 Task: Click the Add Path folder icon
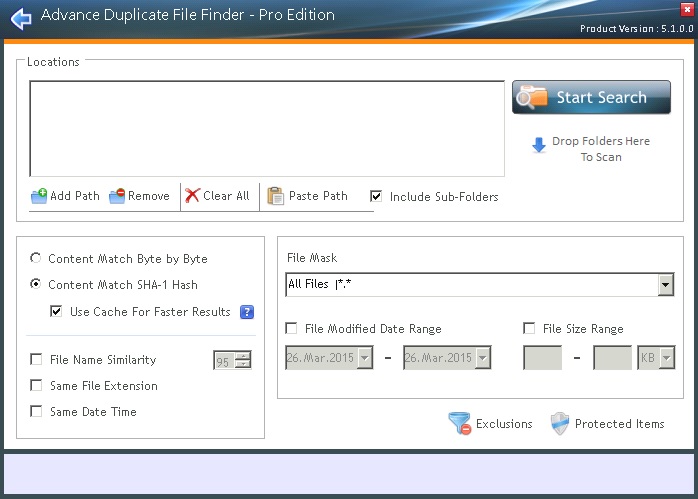click(39, 196)
